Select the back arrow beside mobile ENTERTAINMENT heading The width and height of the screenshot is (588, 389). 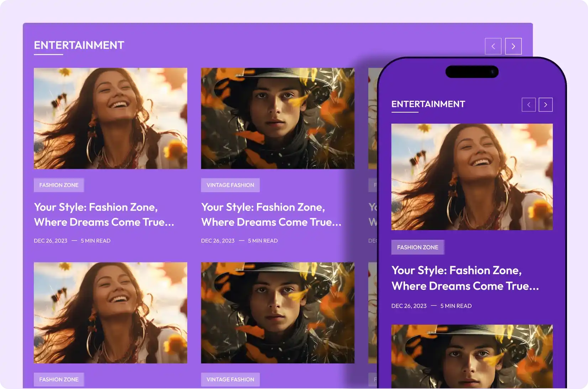click(x=529, y=104)
